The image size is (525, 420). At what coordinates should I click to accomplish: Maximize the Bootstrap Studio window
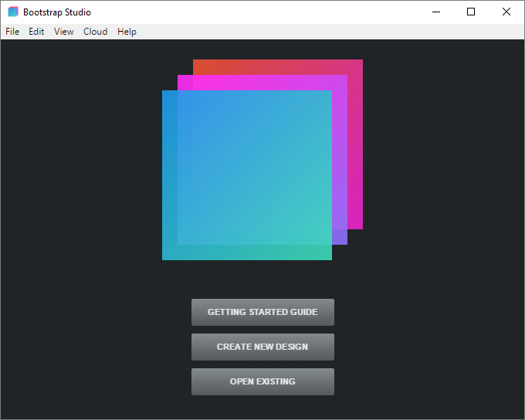471,12
